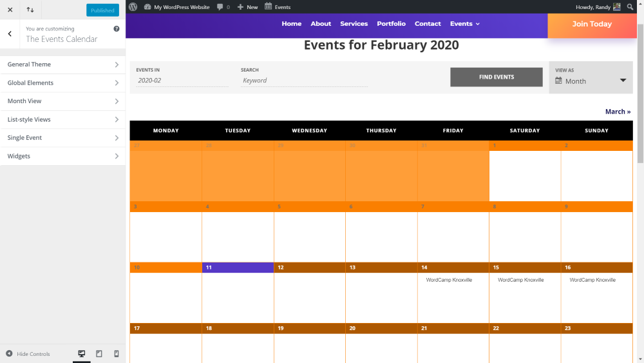Click Hide Controls collapse icon

(x=9, y=353)
